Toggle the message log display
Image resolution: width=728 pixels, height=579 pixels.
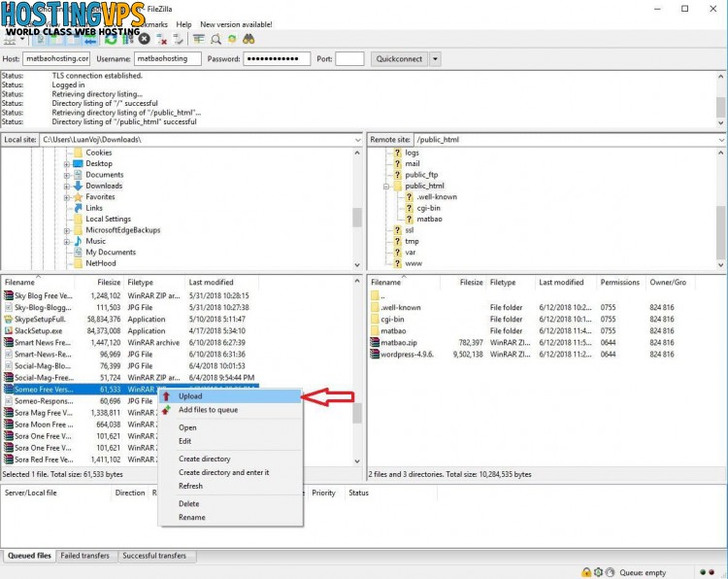tap(41, 40)
